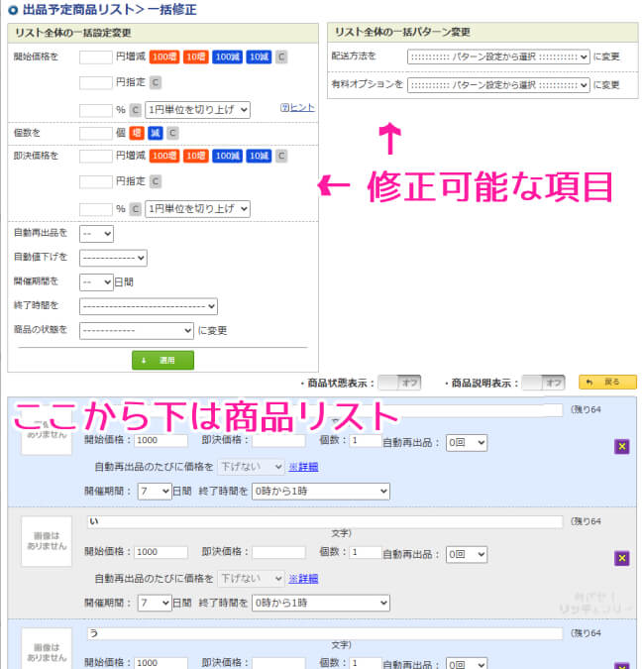Click 増 button in 個数 row
Viewport: 644px width, 669px height.
coord(140,133)
